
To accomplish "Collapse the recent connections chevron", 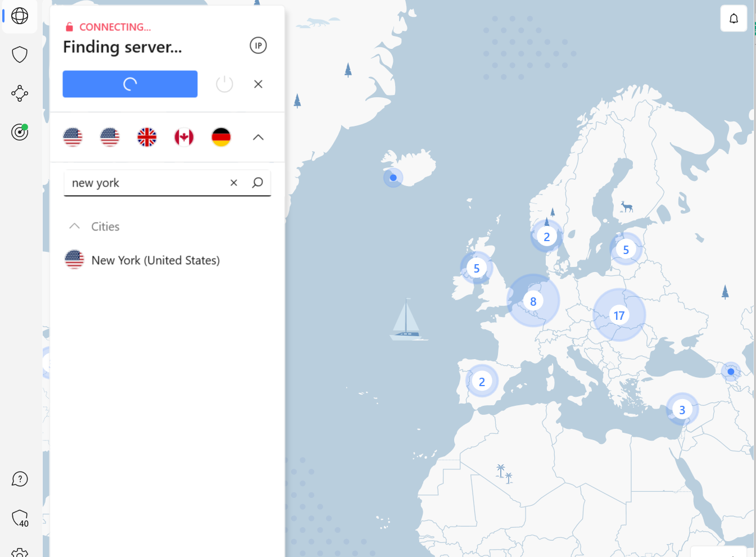I will [258, 137].
